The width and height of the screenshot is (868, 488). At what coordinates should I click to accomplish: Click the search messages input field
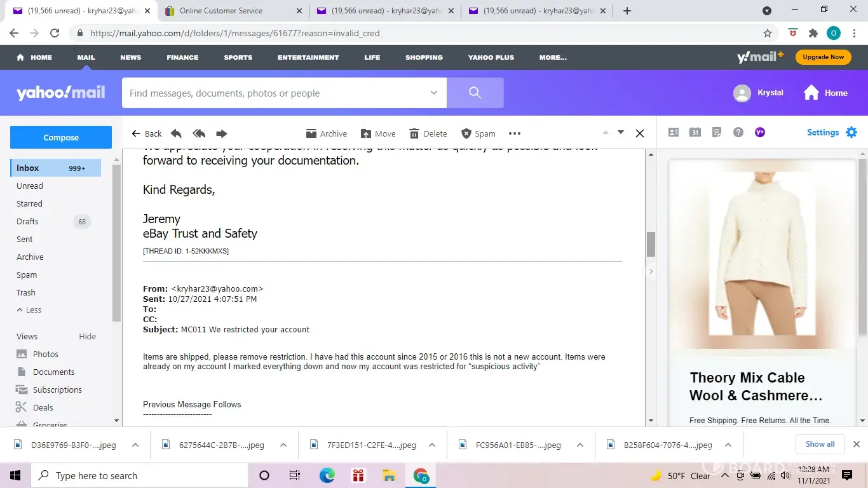276,93
